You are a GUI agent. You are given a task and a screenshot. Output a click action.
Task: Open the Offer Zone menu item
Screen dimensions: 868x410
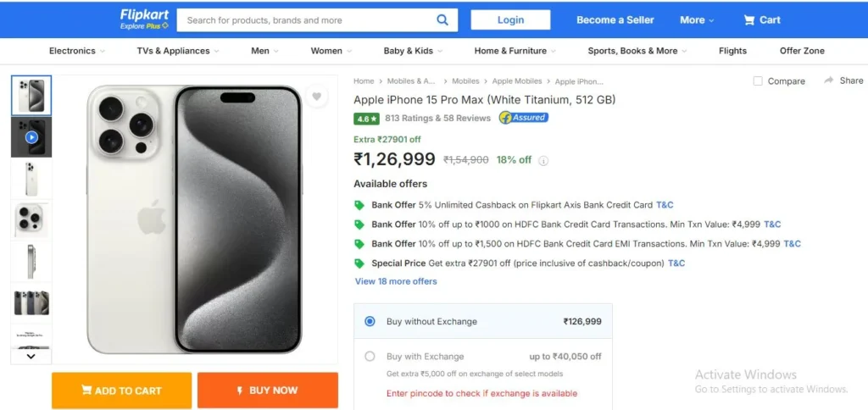(802, 51)
